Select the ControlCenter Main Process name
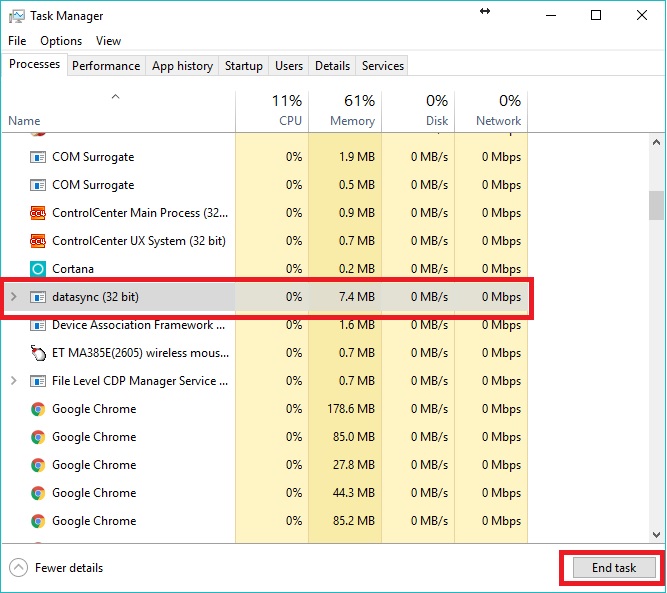 coord(140,213)
